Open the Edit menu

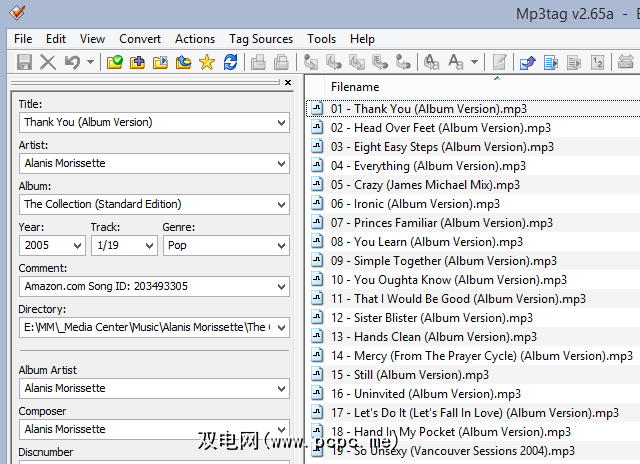pos(56,39)
